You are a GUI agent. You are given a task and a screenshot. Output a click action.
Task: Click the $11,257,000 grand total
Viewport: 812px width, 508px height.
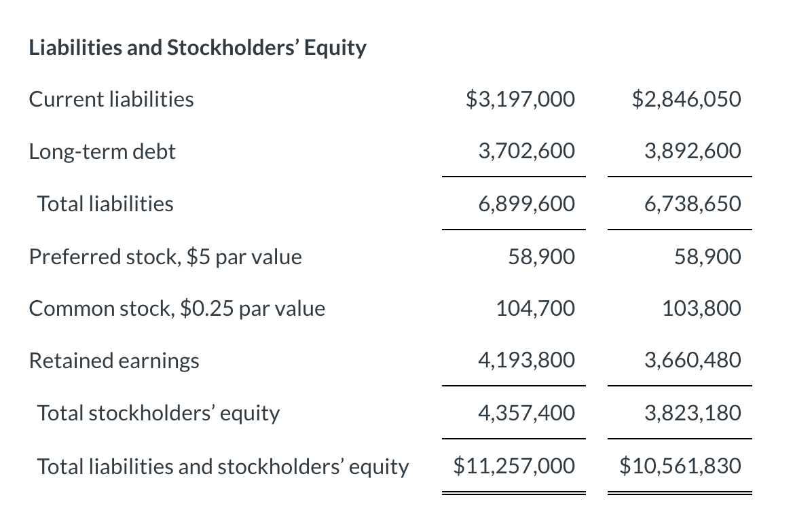coord(514,466)
